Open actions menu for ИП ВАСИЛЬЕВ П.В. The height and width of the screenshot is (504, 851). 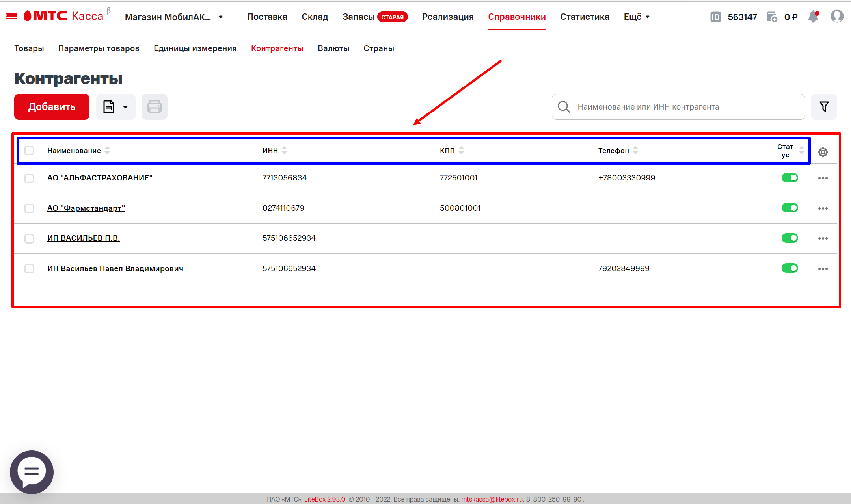(823, 238)
